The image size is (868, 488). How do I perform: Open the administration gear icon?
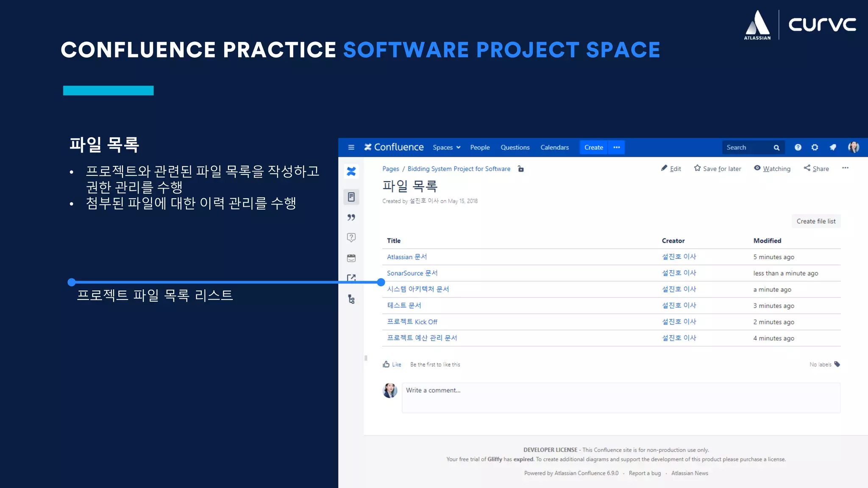(815, 147)
